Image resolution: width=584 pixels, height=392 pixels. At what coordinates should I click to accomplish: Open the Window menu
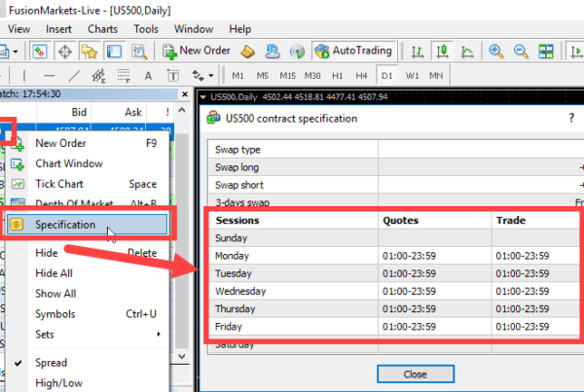[x=194, y=29]
